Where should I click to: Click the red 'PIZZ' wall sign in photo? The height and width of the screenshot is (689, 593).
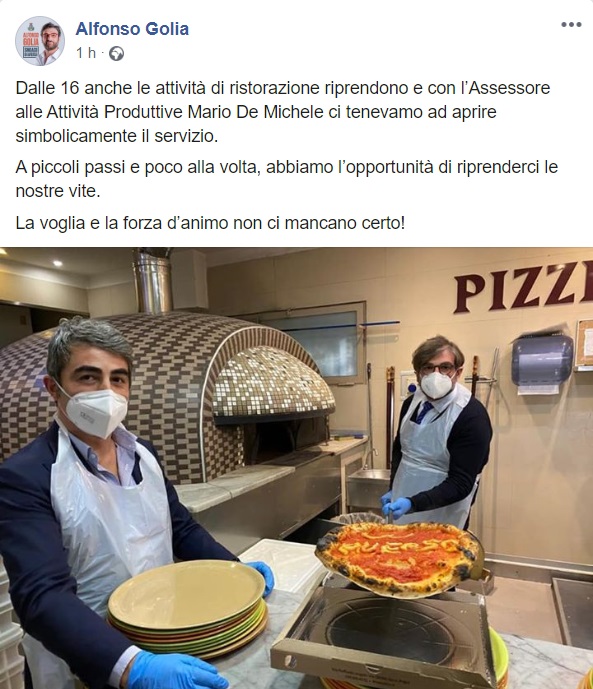point(523,286)
